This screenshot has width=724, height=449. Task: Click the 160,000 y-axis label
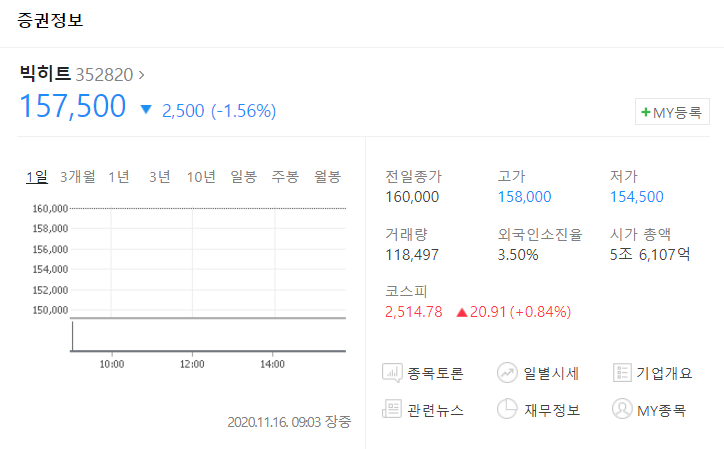(50, 208)
